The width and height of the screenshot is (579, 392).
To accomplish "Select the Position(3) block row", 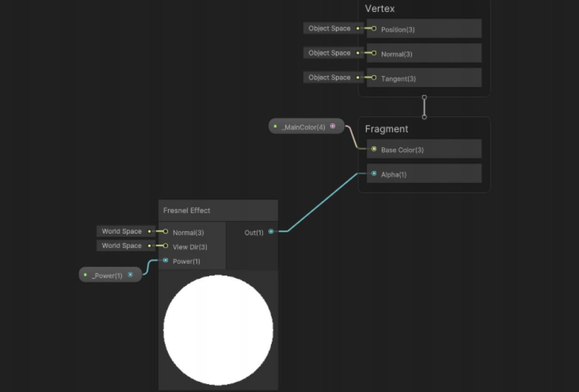I will click(x=424, y=29).
